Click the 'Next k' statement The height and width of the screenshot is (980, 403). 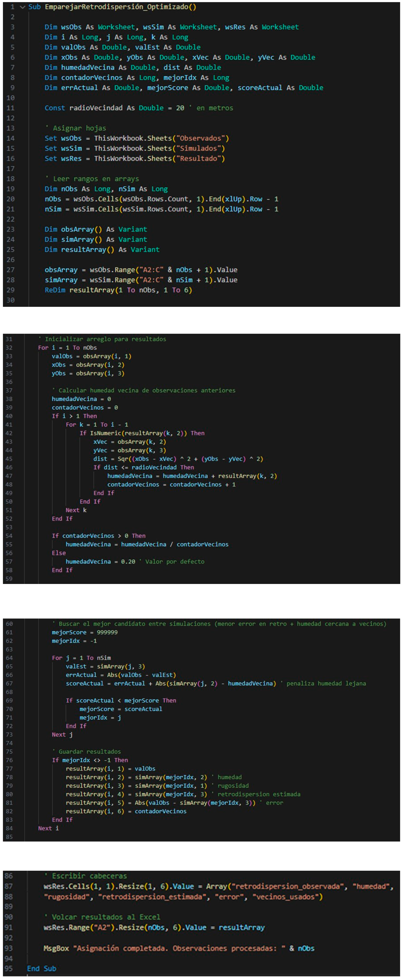pos(76,510)
